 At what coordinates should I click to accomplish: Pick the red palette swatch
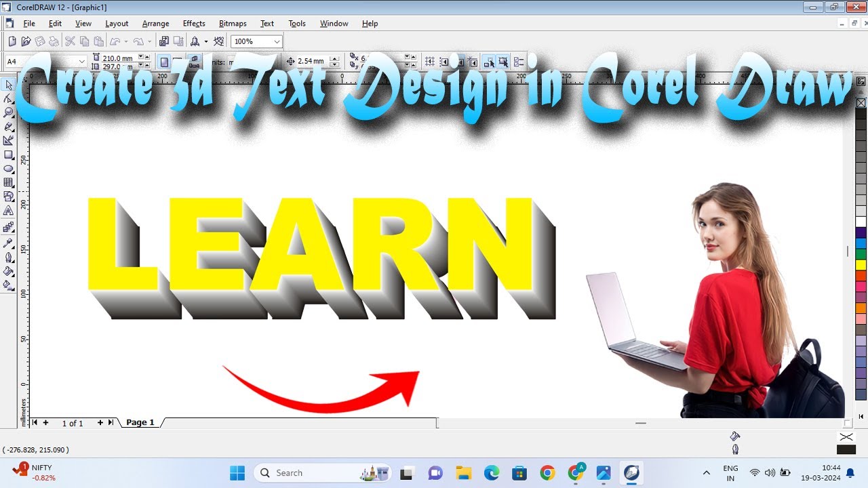(x=861, y=276)
